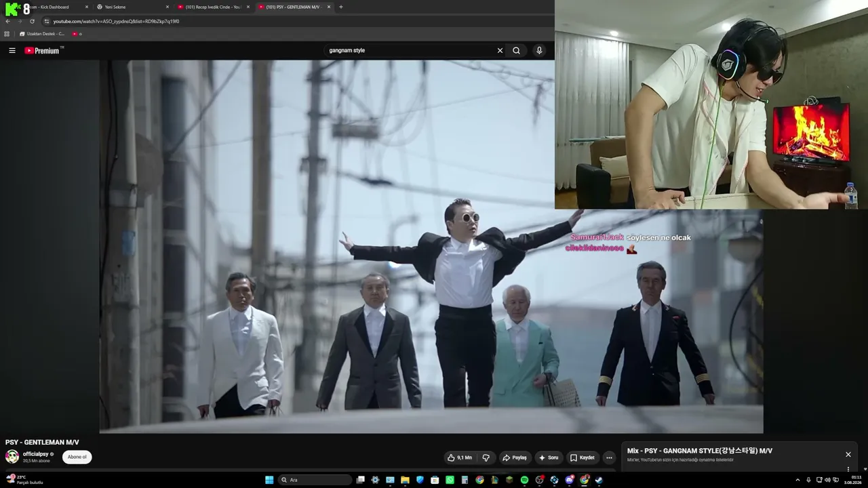Image resolution: width=868 pixels, height=488 pixels.
Task: Open the Soru ask button
Action: [x=549, y=457]
